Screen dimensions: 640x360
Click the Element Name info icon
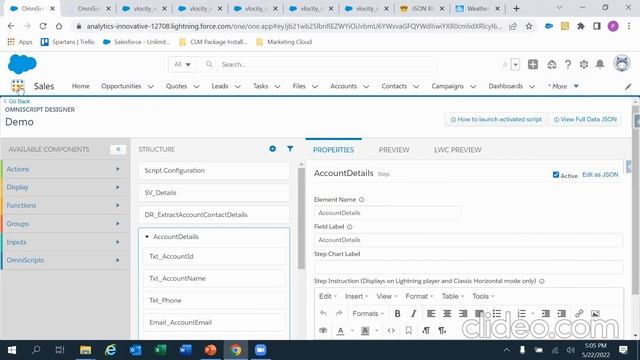[x=361, y=200]
